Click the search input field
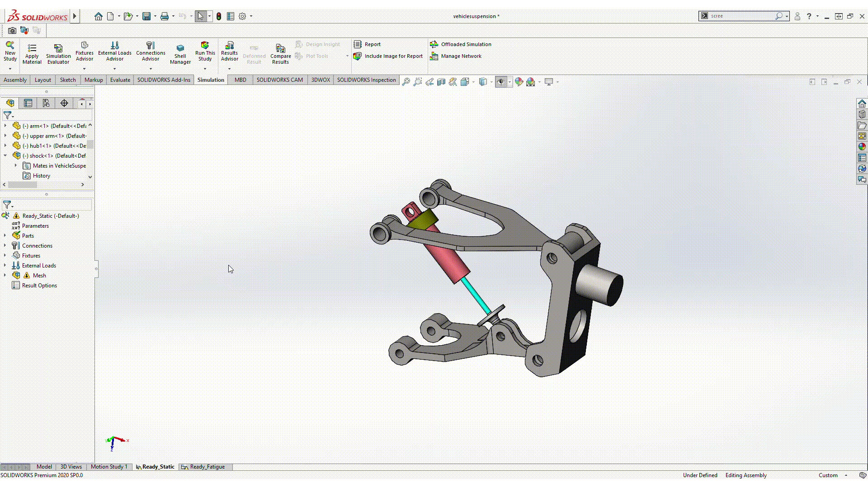 click(743, 16)
